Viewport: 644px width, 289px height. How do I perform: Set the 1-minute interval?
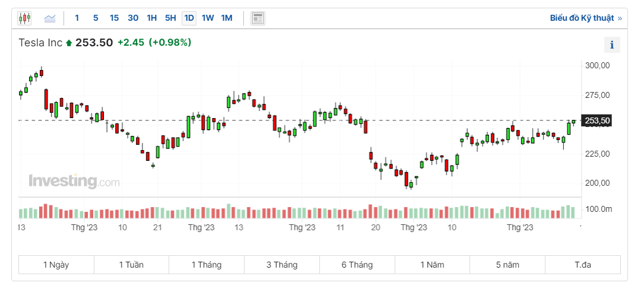pyautogui.click(x=77, y=18)
